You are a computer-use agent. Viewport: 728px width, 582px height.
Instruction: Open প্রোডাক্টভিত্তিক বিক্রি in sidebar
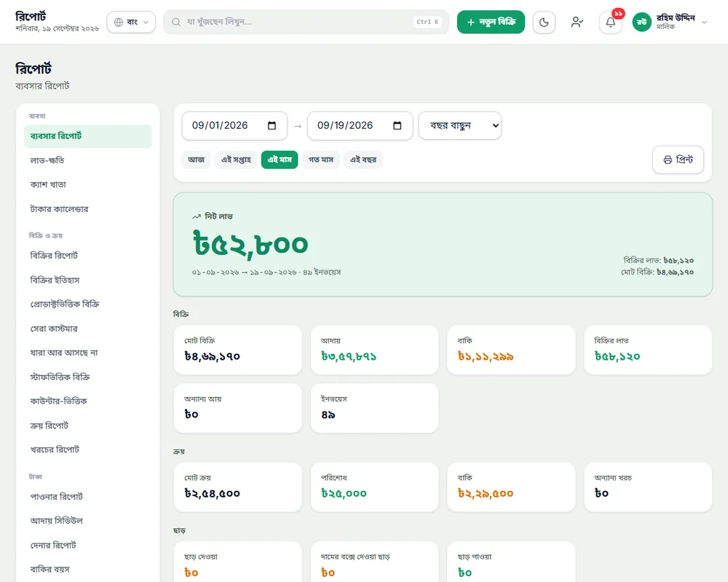click(x=88, y=304)
